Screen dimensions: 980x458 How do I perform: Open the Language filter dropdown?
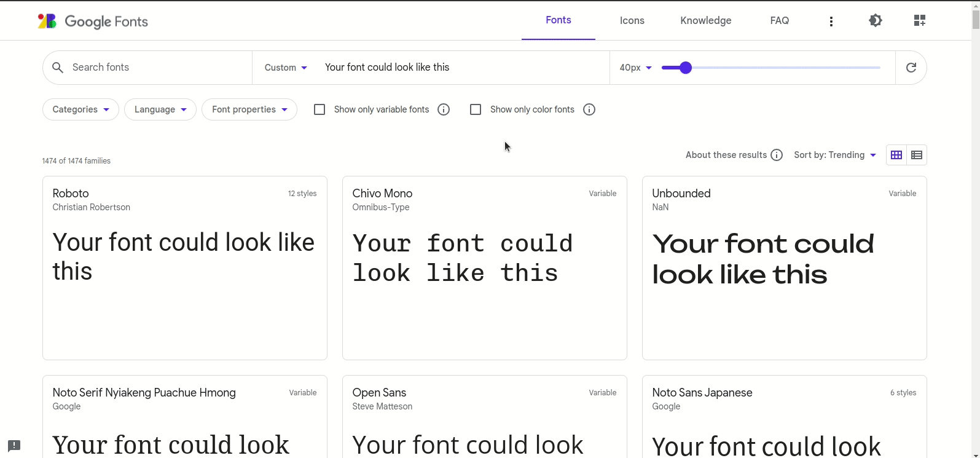click(160, 109)
